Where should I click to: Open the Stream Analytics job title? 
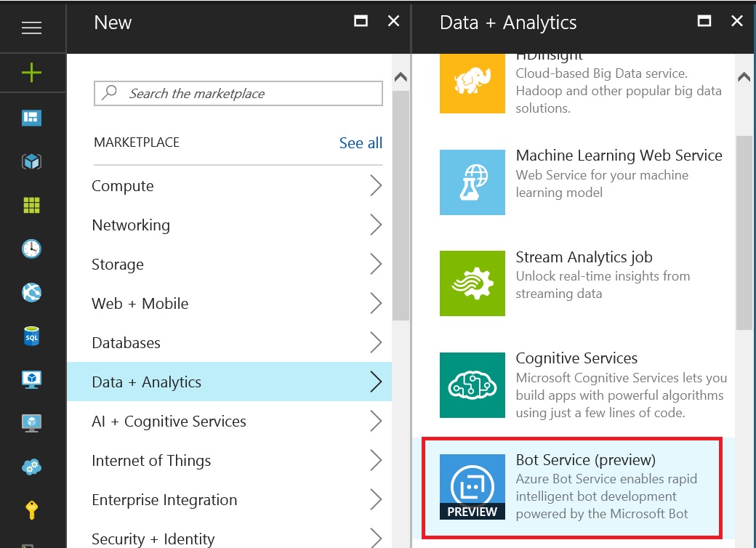[x=584, y=257]
